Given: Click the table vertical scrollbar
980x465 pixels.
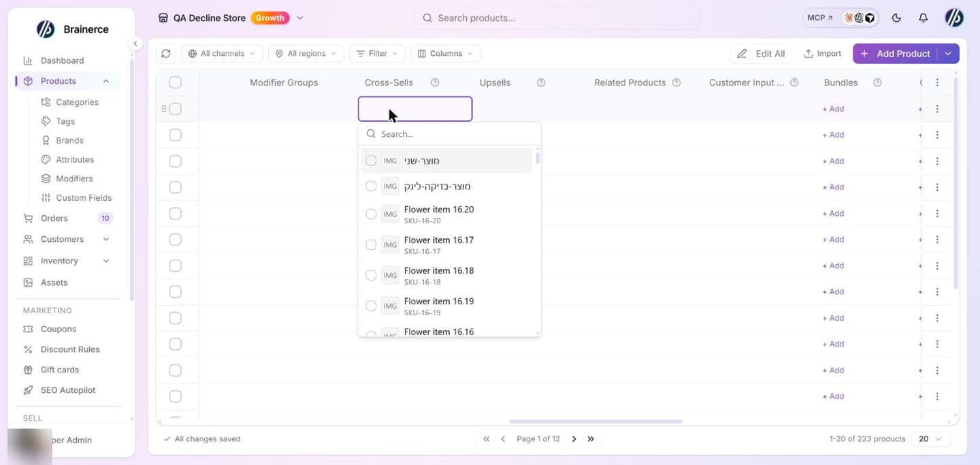Looking at the screenshot, I should pos(955,182).
